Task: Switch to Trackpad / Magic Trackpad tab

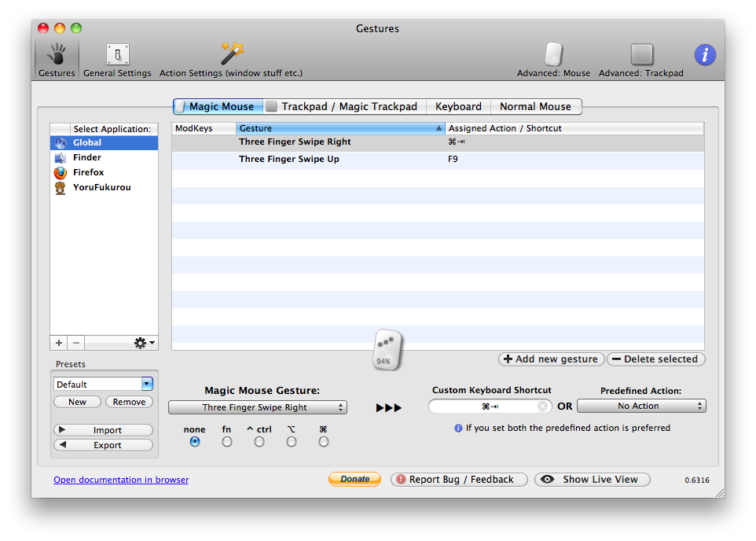Action: click(344, 106)
